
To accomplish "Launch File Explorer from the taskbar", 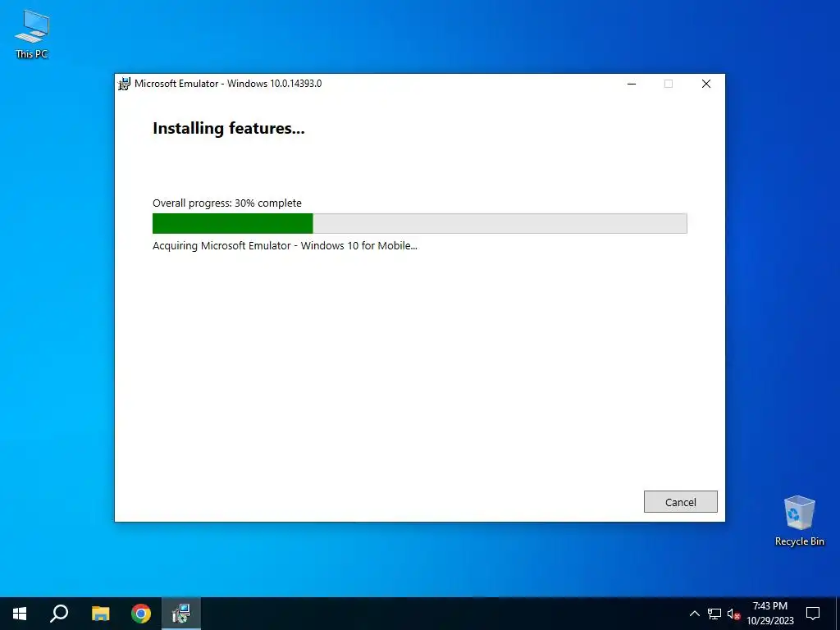I will point(100,614).
